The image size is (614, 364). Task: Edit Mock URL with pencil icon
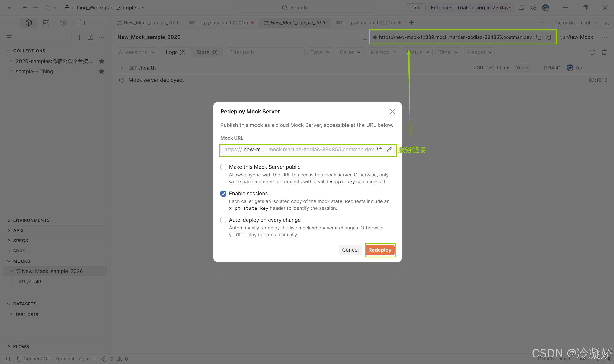pos(389,149)
